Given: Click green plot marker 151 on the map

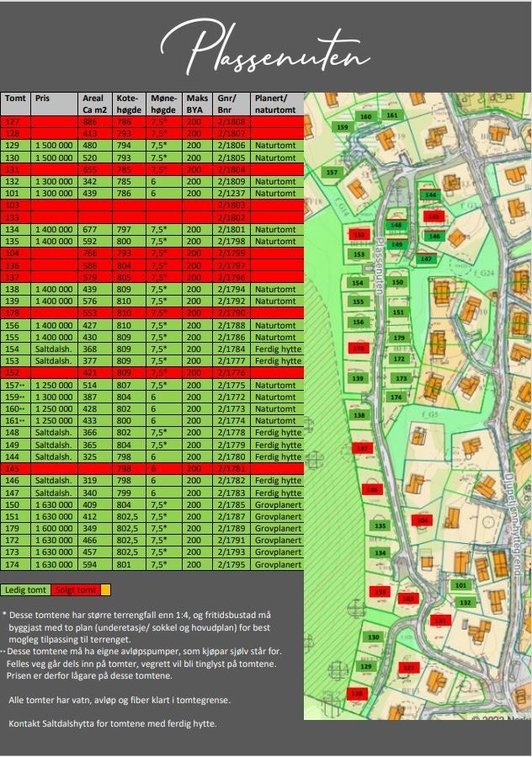Looking at the screenshot, I should pos(398,312).
